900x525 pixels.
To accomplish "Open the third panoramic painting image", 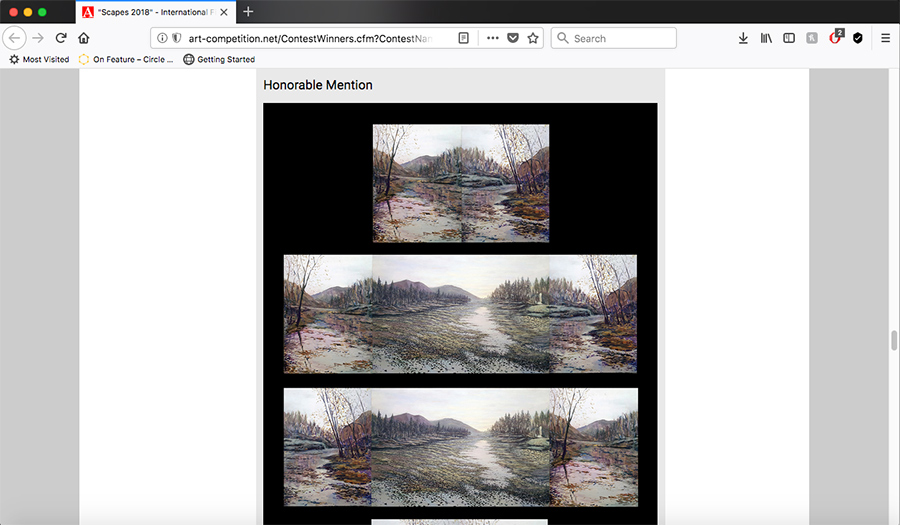I will [461, 448].
